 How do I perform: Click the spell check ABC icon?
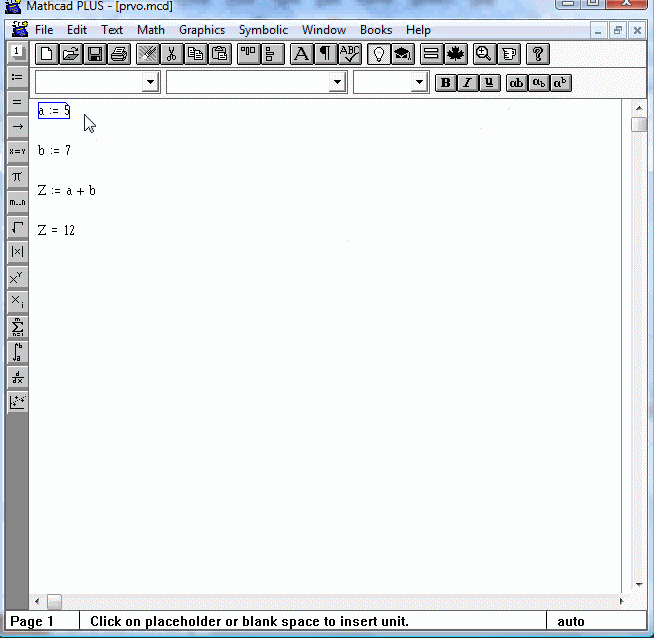349,54
